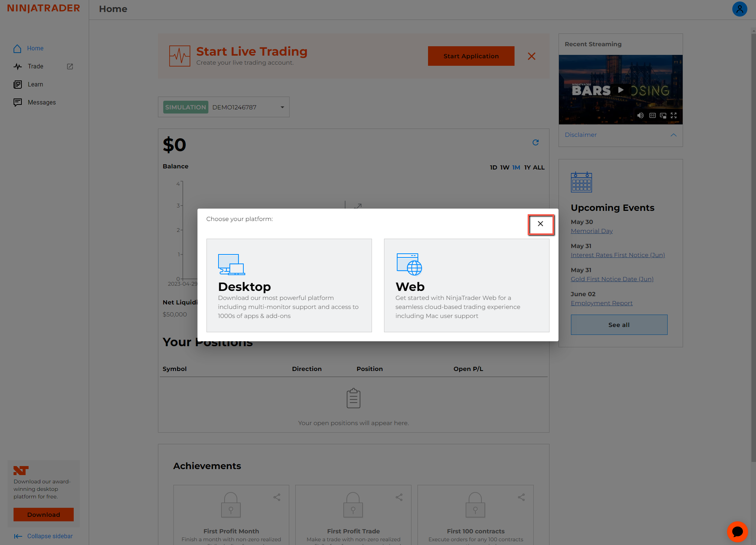This screenshot has width=756, height=545.
Task: Click the First Profit Month lock icon
Action: click(231, 505)
